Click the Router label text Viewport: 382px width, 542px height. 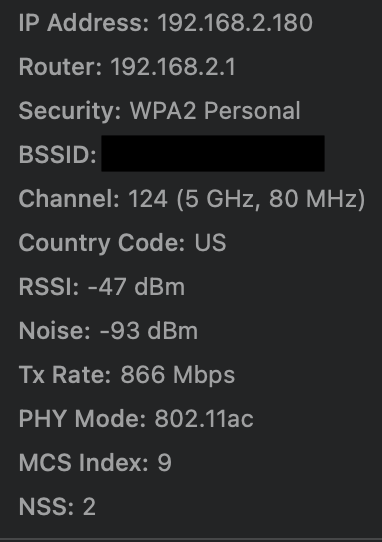[60, 66]
